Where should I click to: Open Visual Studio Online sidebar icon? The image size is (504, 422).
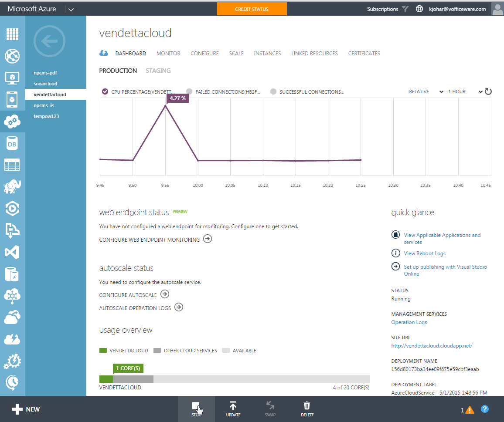tap(12, 252)
